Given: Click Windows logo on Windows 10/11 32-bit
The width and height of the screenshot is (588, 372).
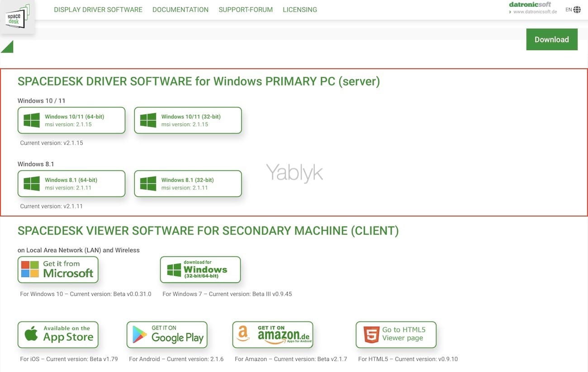Looking at the screenshot, I should (x=148, y=120).
